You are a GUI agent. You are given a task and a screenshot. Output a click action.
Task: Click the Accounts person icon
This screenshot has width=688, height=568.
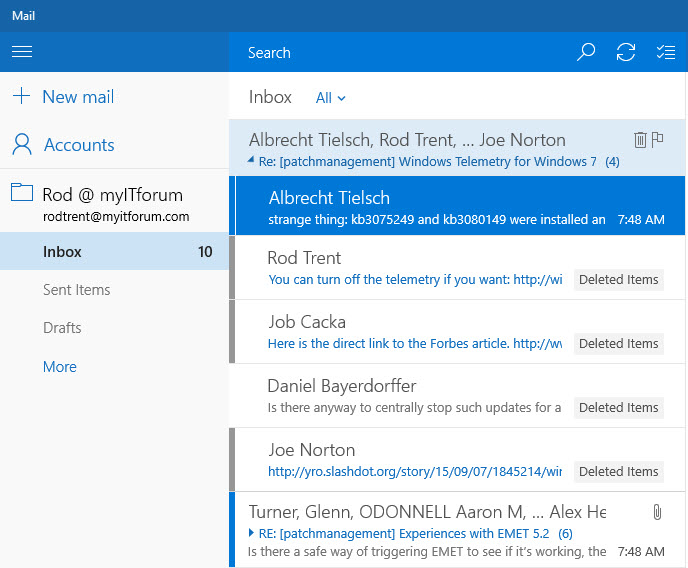tap(21, 145)
